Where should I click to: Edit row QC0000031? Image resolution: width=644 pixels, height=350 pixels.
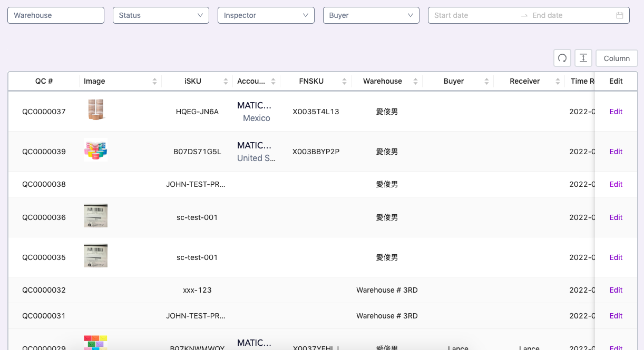coord(616,316)
